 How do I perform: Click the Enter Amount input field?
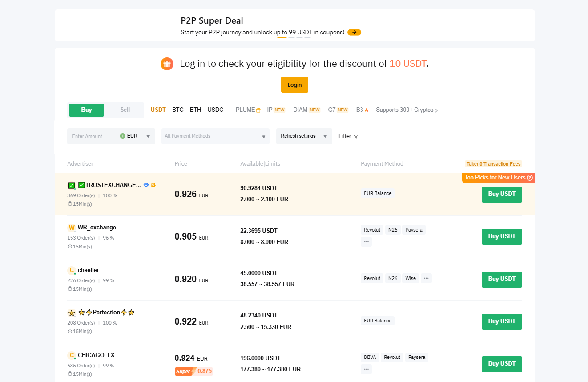(x=93, y=136)
